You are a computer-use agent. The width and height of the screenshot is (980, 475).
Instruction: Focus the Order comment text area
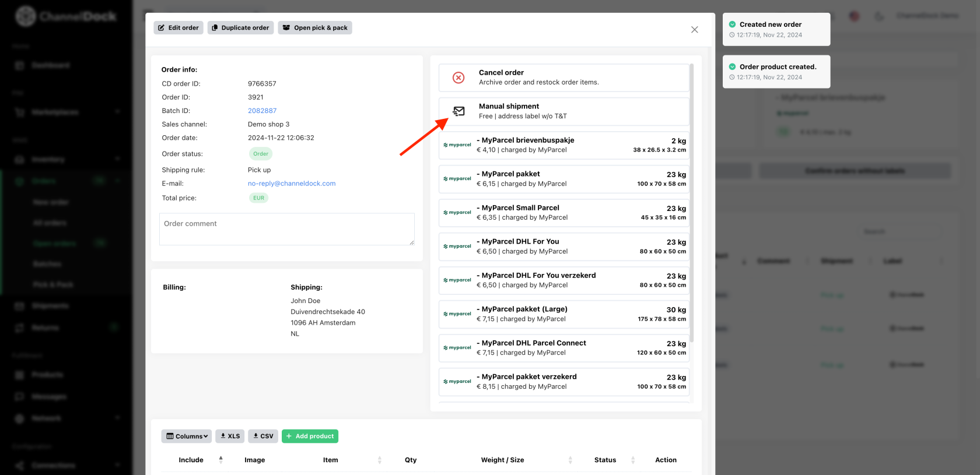(x=287, y=229)
